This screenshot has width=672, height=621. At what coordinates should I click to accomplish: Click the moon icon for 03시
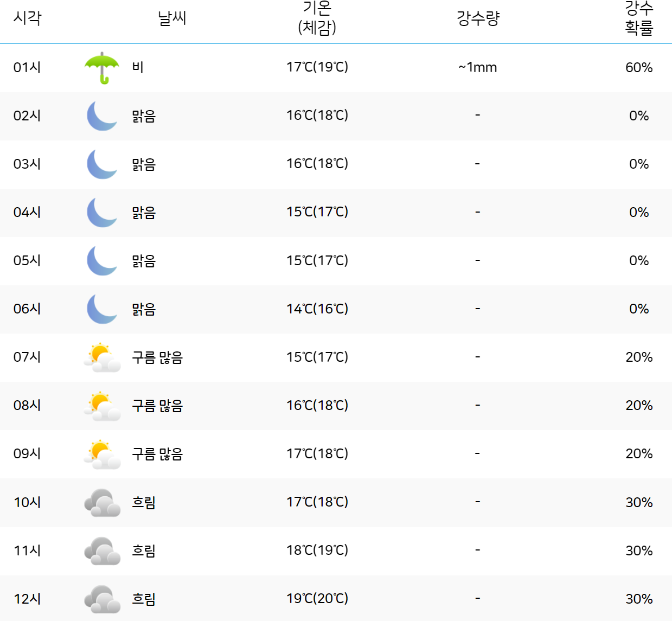(102, 164)
